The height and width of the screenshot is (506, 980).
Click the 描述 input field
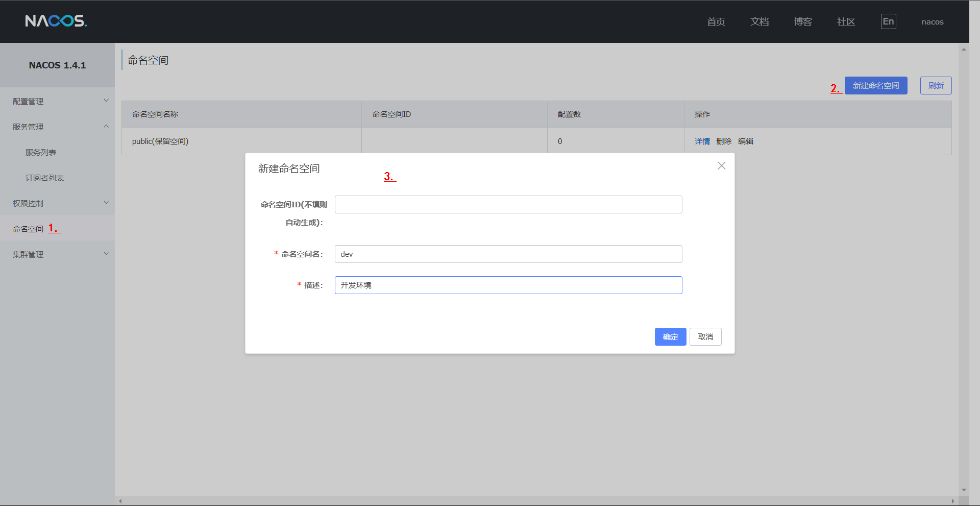coord(508,285)
